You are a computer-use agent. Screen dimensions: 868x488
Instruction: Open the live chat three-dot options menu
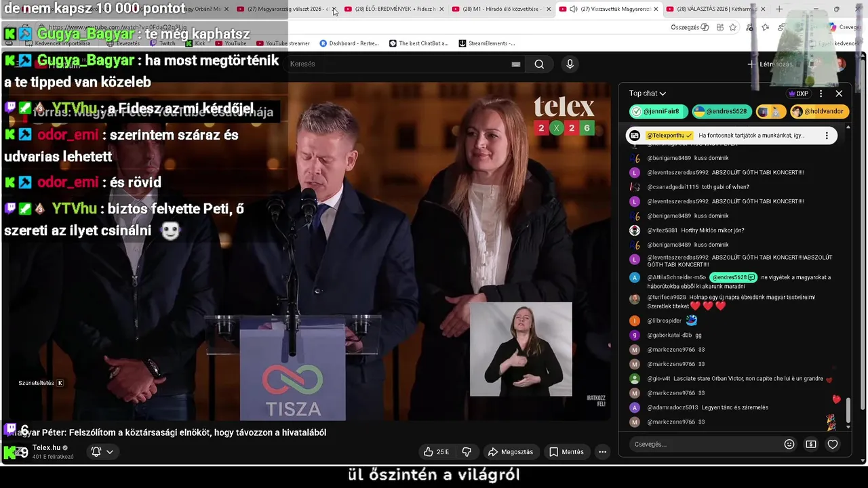point(821,94)
